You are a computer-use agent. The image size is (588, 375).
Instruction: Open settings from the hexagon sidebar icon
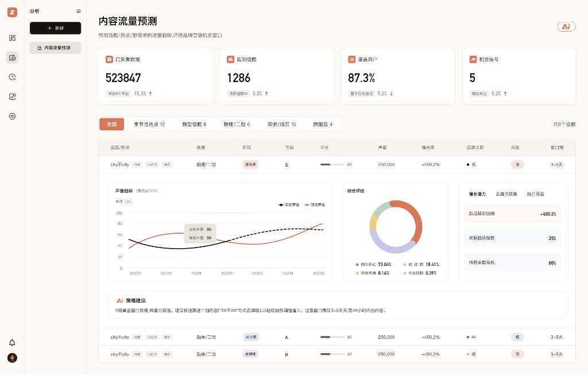click(x=12, y=116)
